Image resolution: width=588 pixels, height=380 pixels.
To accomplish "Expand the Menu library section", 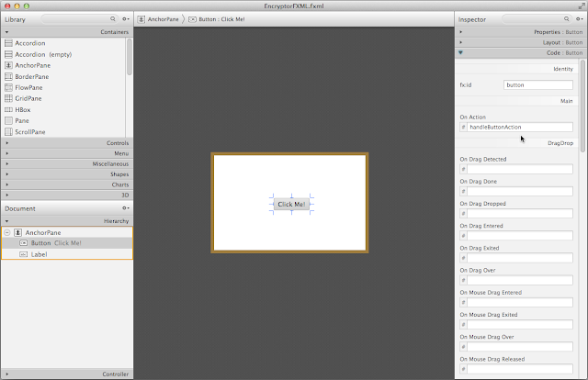I will point(6,153).
